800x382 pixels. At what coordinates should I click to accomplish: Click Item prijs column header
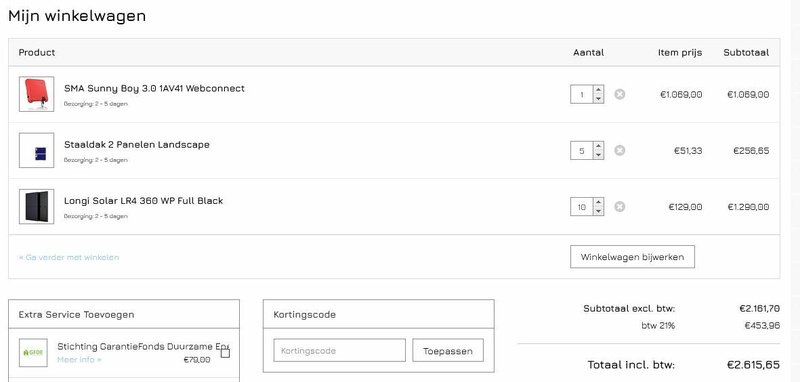click(x=680, y=52)
